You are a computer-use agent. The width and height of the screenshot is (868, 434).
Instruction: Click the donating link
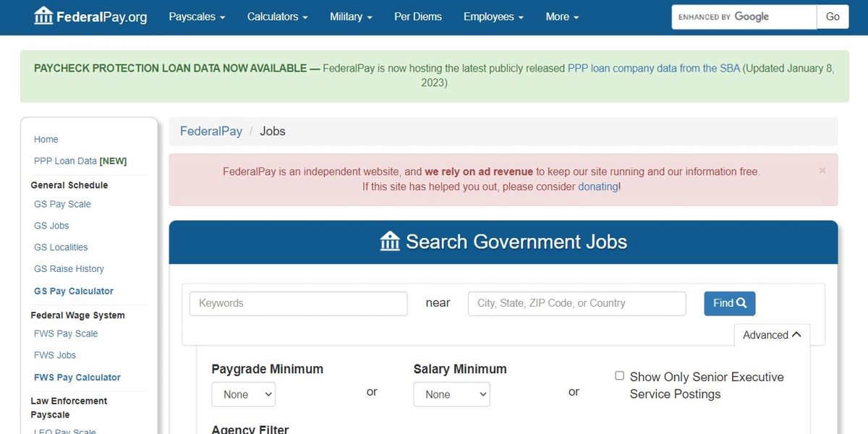click(598, 187)
